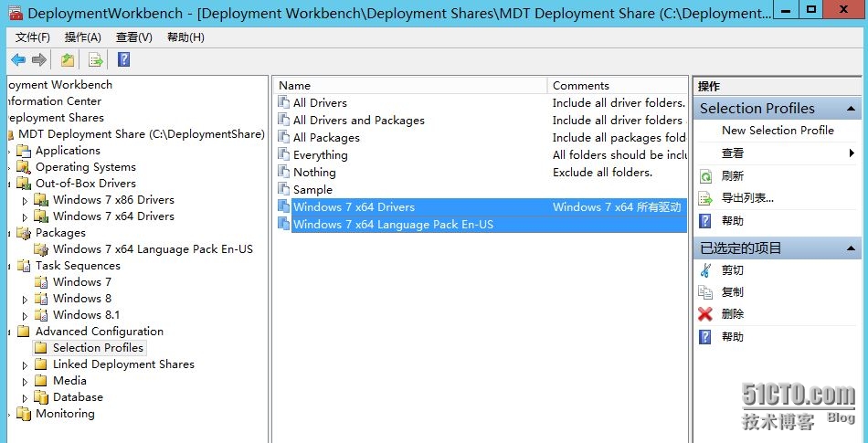Click the Monitoring node icon in tree

23,414
